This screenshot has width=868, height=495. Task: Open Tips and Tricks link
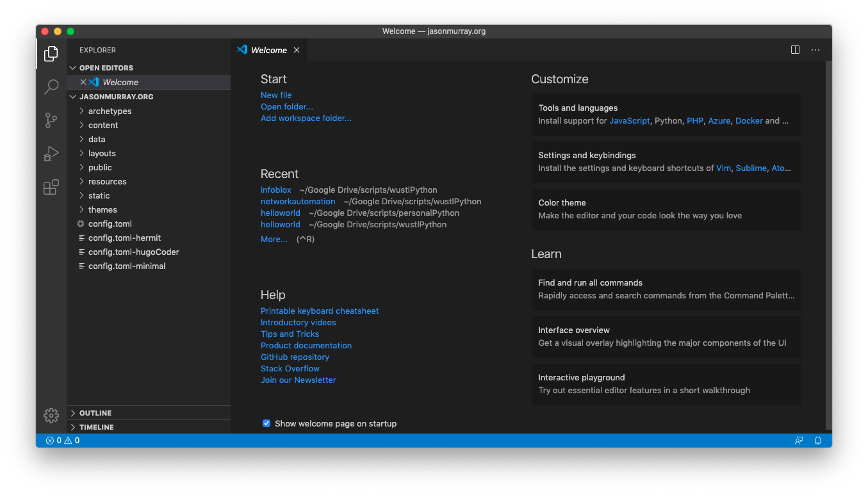[x=290, y=334]
